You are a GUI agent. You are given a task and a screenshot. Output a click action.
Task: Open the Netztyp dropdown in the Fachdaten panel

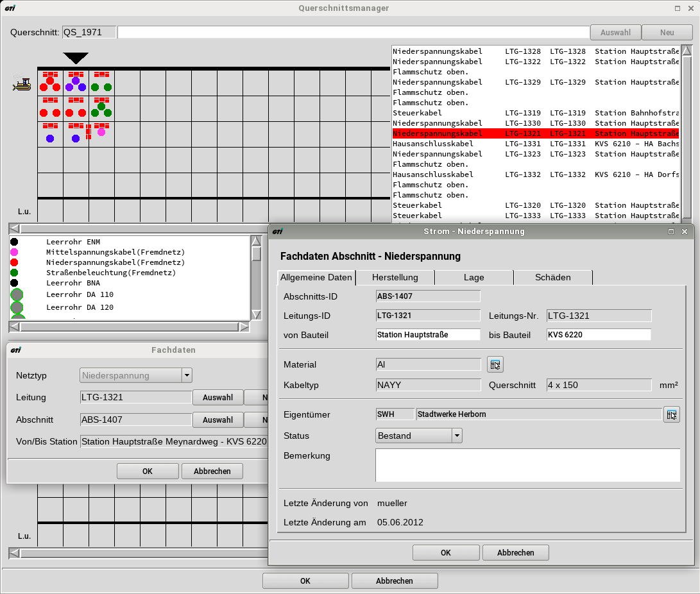click(x=186, y=375)
